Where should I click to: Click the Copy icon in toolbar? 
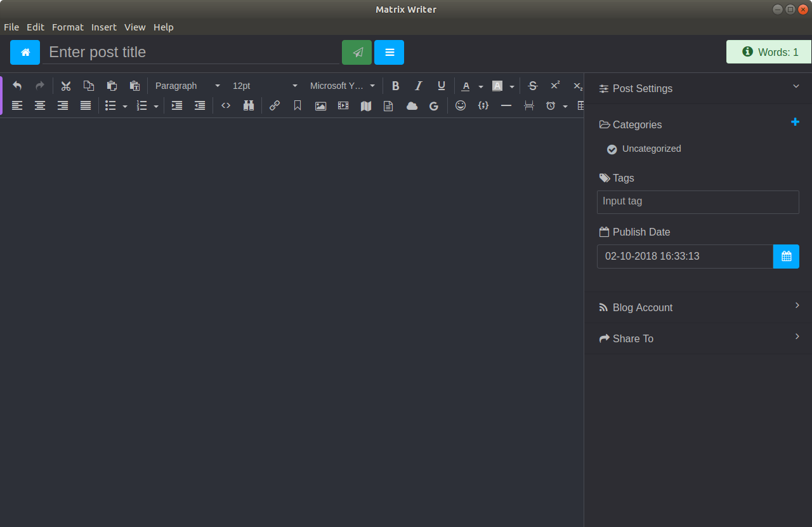(89, 86)
